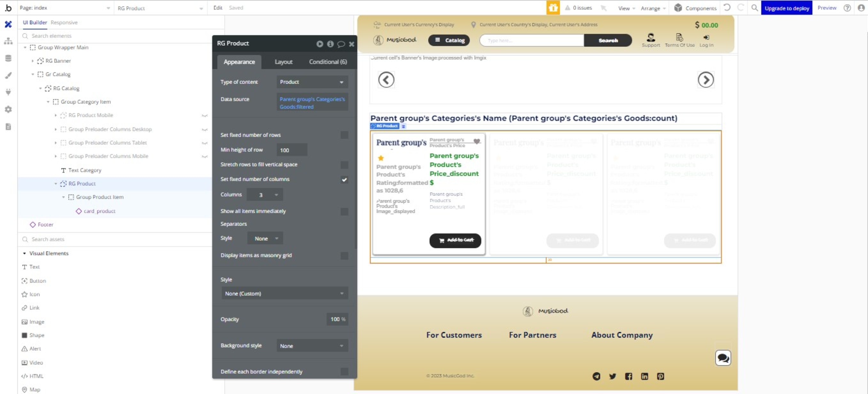Open the Type of content dropdown

click(x=312, y=82)
